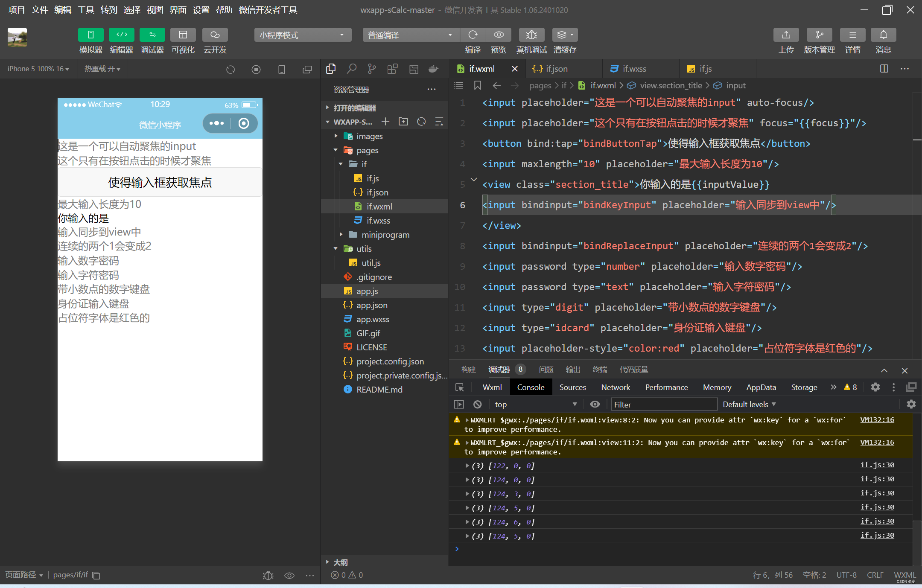Viewport: 922px width, 588px height.
Task: Toggle bookmark on the current line
Action: point(478,85)
